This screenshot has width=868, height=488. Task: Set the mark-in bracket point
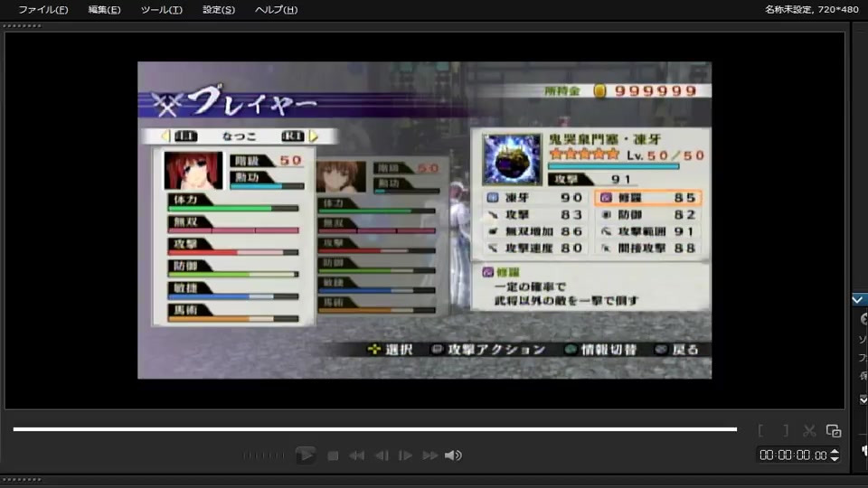coord(761,430)
